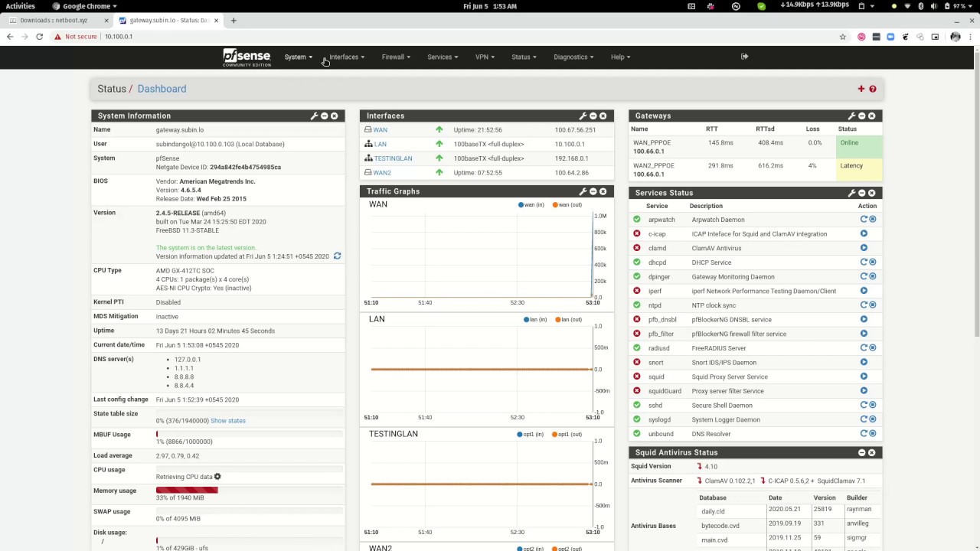
Task: Toggle the wan (in) graph series
Action: click(x=531, y=205)
